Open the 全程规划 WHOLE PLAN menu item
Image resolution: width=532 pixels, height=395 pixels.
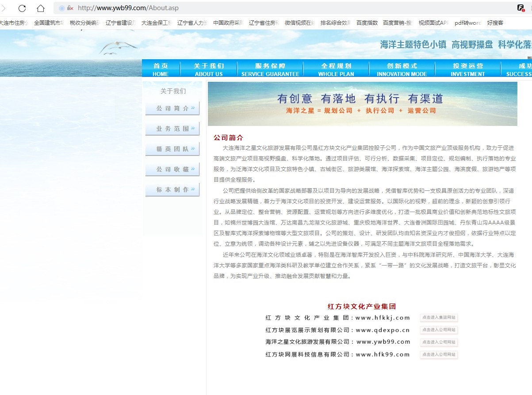(336, 69)
